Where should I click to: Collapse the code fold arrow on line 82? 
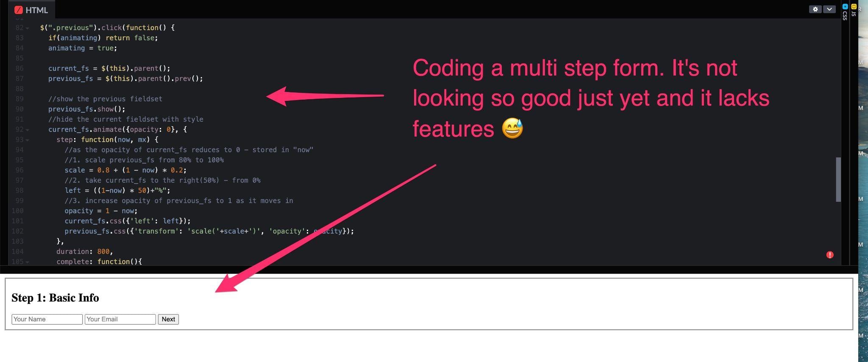[x=28, y=28]
